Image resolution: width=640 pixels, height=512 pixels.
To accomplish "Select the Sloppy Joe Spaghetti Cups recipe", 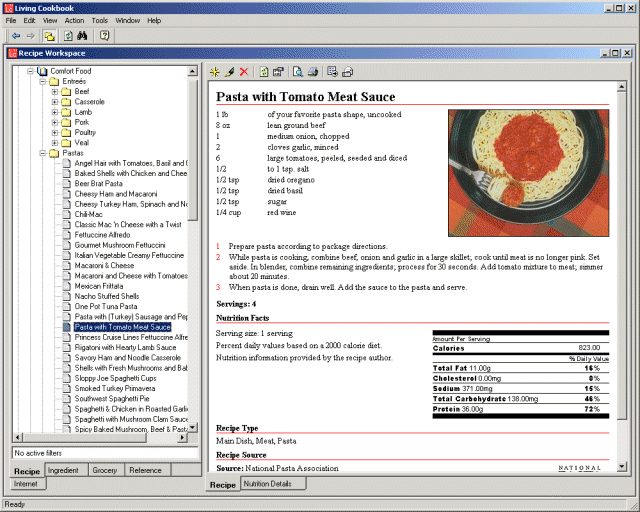I will [116, 378].
